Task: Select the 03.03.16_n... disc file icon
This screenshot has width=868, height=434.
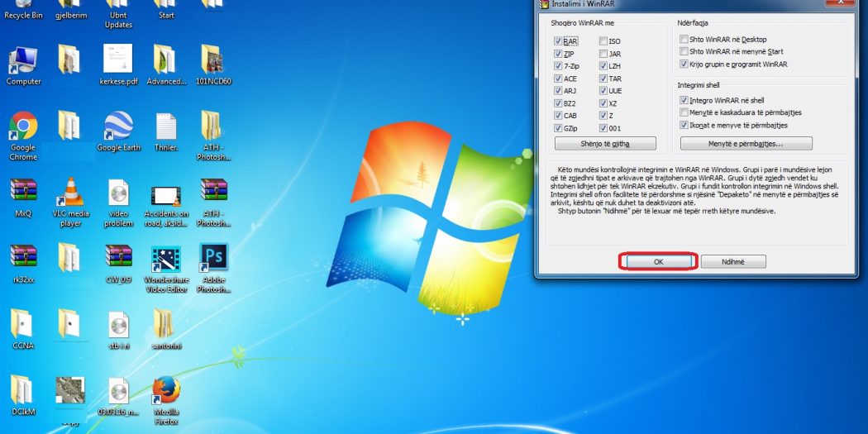Action: coord(118,397)
